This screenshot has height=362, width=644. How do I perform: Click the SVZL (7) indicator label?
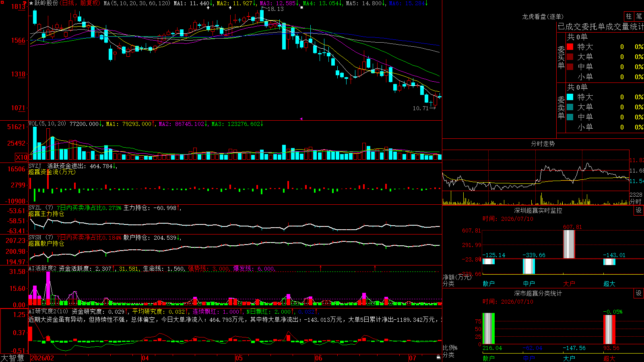click(x=41, y=208)
